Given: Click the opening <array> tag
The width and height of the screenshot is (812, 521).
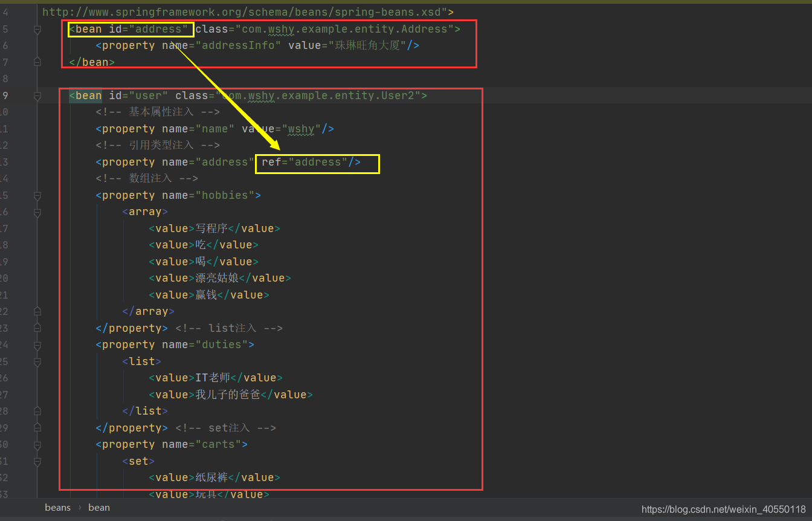Looking at the screenshot, I should tap(145, 212).
